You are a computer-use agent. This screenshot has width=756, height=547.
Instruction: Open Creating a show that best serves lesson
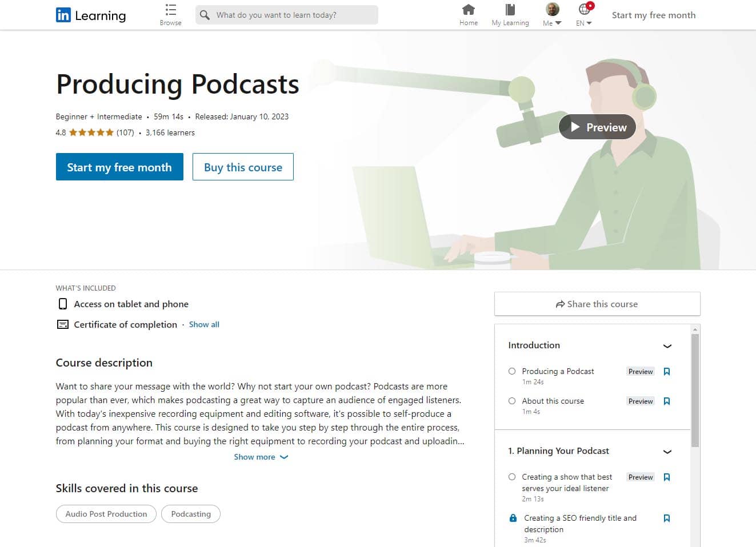click(567, 482)
